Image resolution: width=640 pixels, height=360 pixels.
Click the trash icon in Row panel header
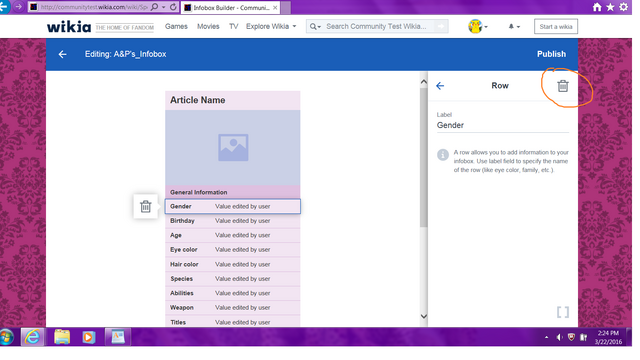point(562,86)
